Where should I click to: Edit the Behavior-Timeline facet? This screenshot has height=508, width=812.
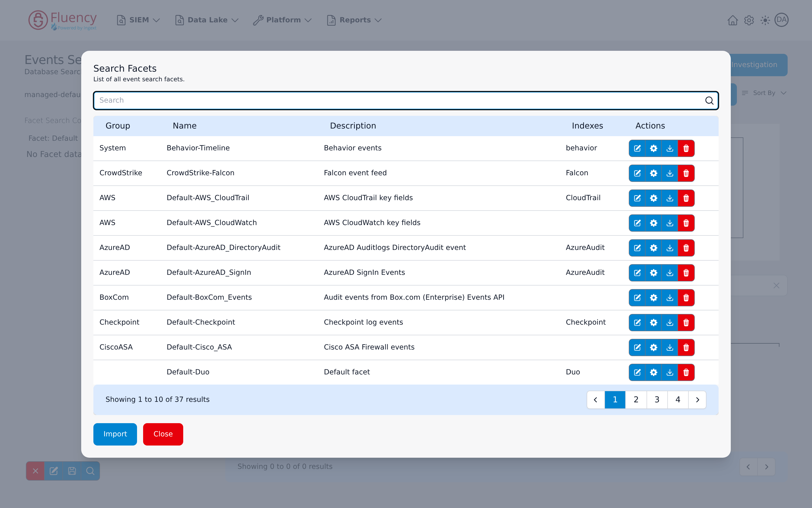pyautogui.click(x=637, y=148)
